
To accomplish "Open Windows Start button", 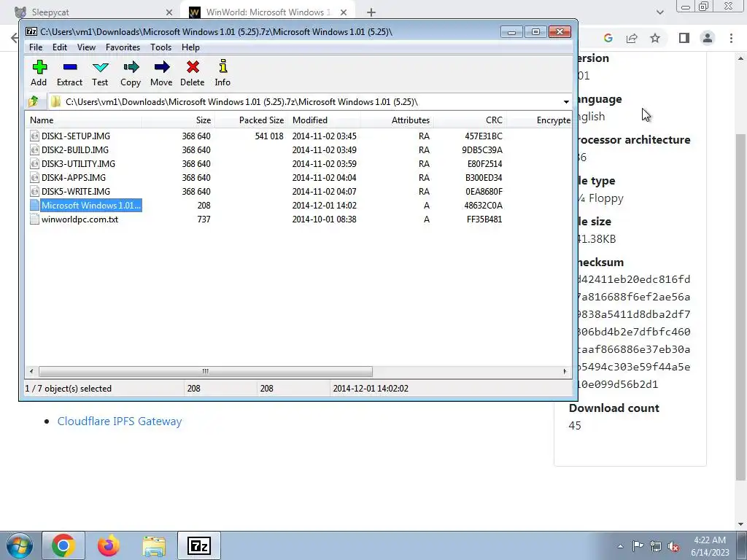I will pos(20,545).
